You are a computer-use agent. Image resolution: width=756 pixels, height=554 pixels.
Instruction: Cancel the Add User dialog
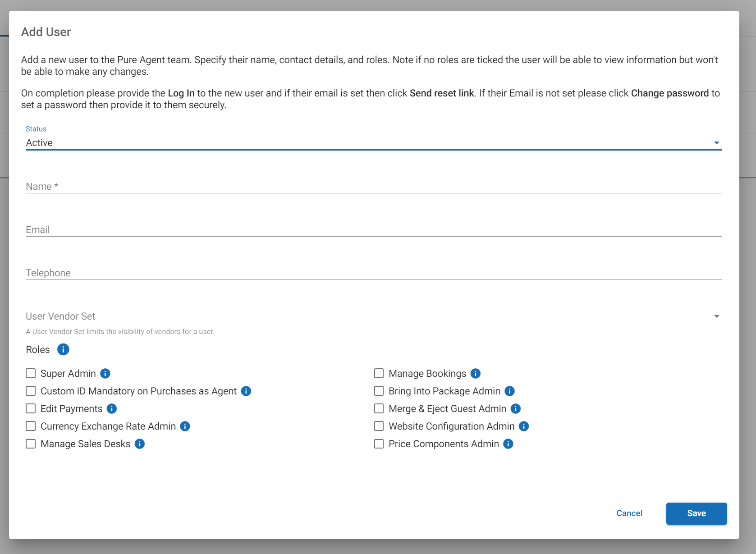click(x=629, y=513)
